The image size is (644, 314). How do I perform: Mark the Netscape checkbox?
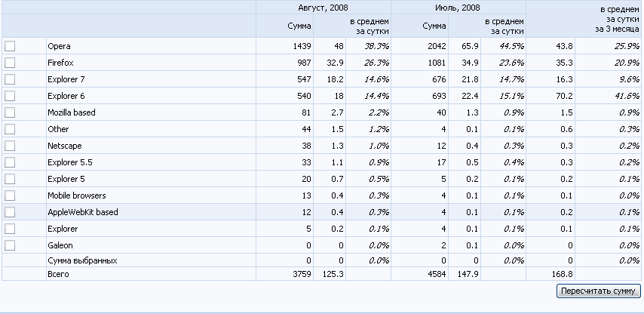(10, 146)
